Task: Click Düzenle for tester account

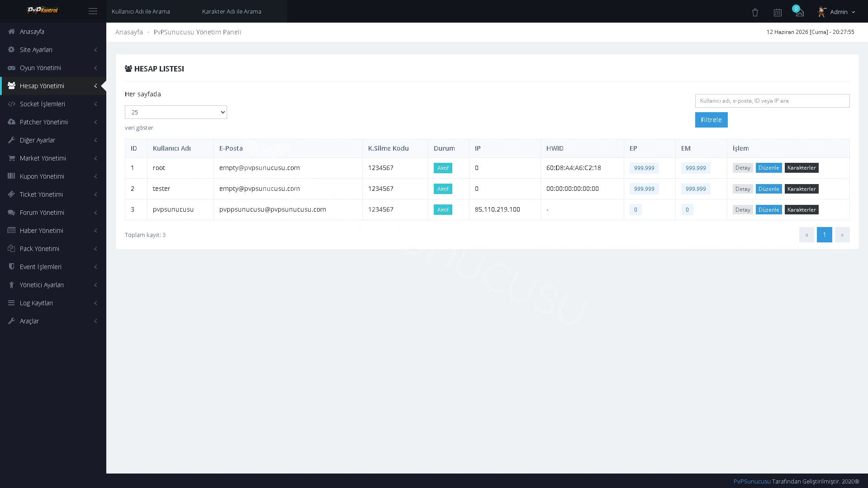Action: tap(768, 189)
